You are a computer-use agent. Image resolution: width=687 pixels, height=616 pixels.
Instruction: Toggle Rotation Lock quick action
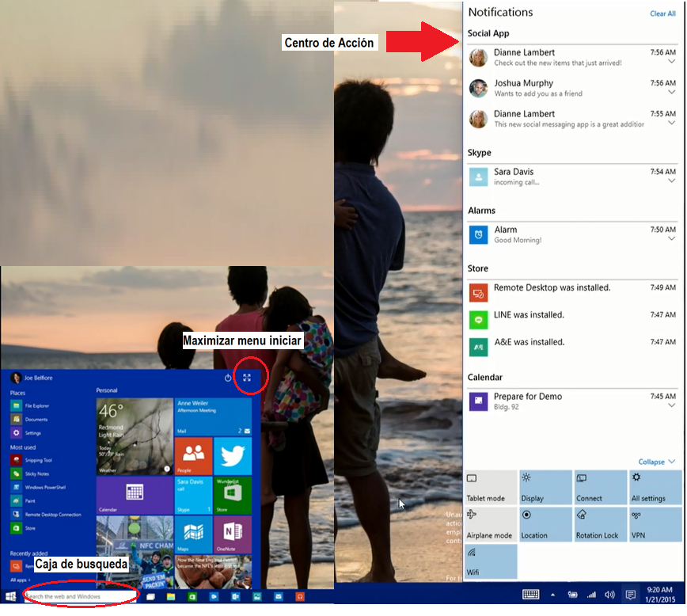[x=600, y=524]
